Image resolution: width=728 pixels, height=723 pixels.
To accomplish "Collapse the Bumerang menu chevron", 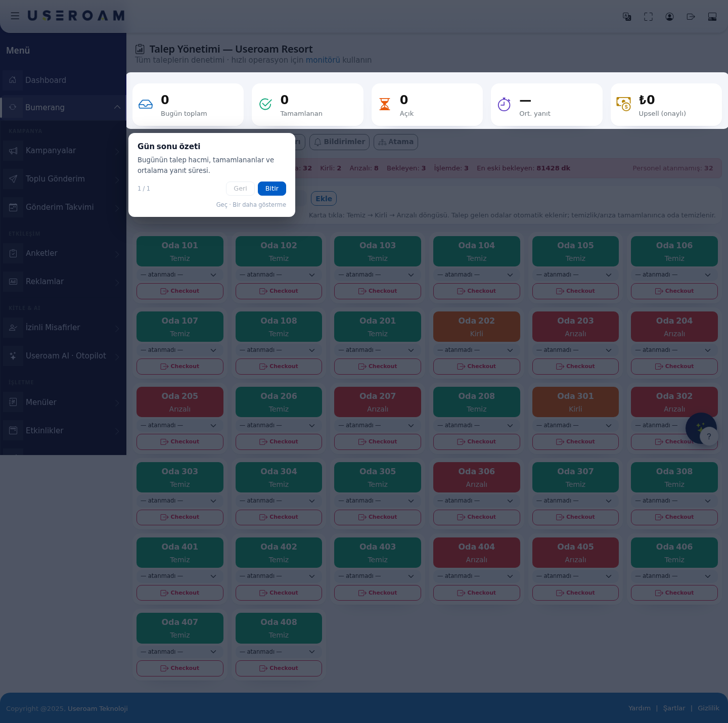I will pyautogui.click(x=117, y=107).
